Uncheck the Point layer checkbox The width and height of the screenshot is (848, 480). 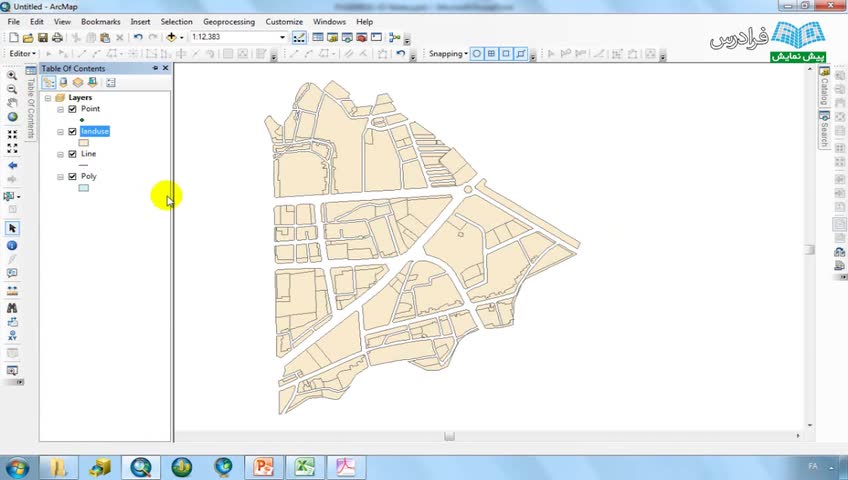(x=72, y=109)
